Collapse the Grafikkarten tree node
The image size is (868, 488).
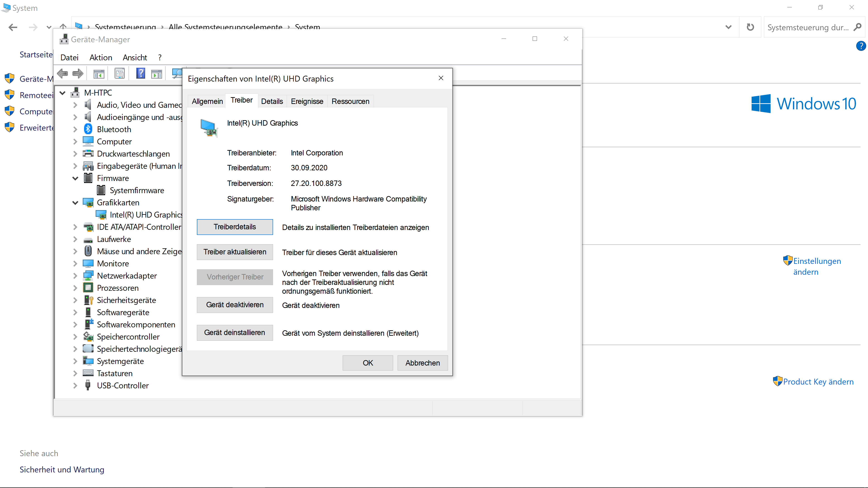pos(75,203)
